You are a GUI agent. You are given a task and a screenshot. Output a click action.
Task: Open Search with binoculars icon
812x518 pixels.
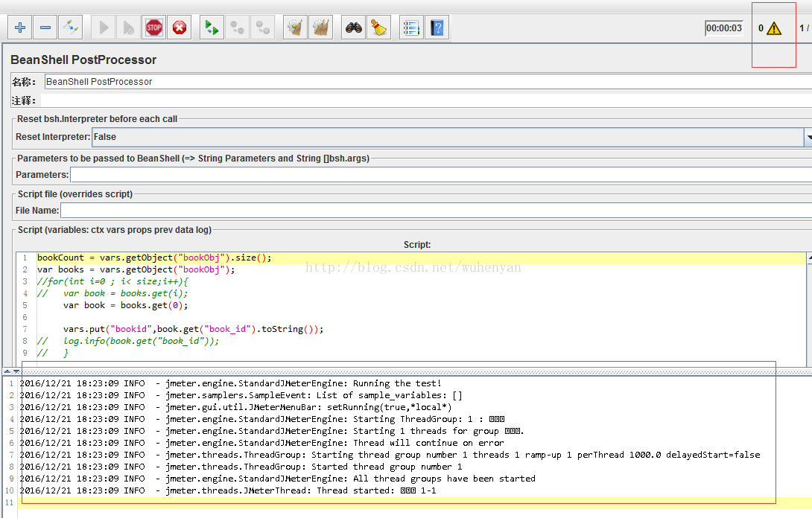click(x=354, y=28)
